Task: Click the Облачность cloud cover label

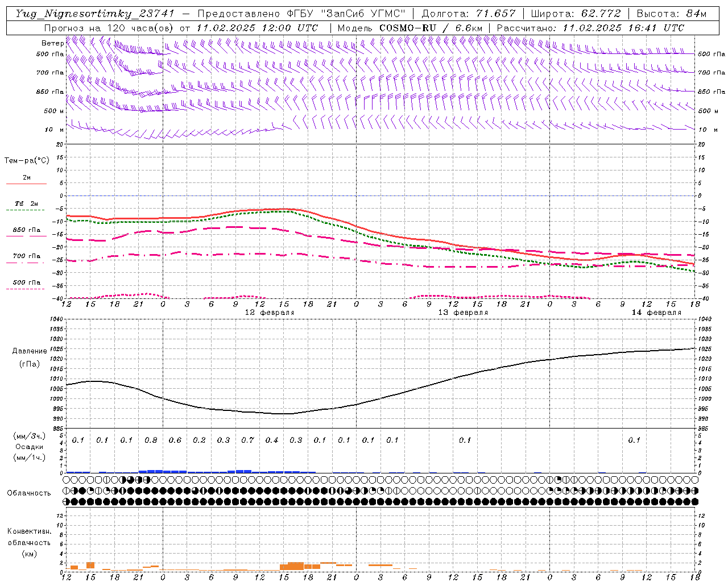Action: pos(29,493)
